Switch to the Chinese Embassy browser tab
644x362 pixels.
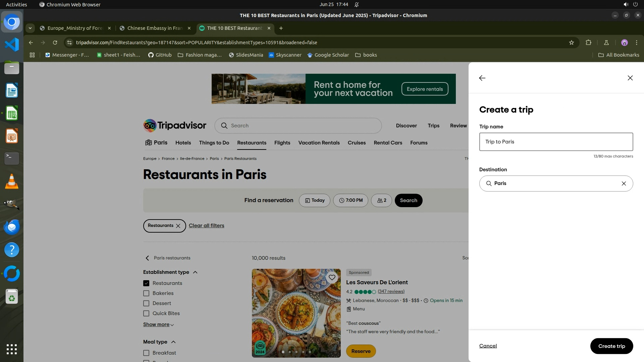pos(155,28)
